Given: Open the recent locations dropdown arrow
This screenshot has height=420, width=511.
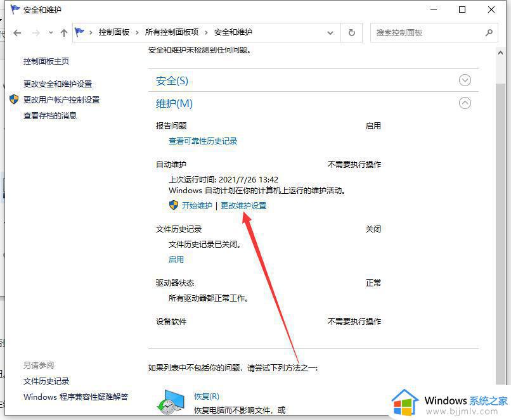Looking at the screenshot, I should point(51,32).
